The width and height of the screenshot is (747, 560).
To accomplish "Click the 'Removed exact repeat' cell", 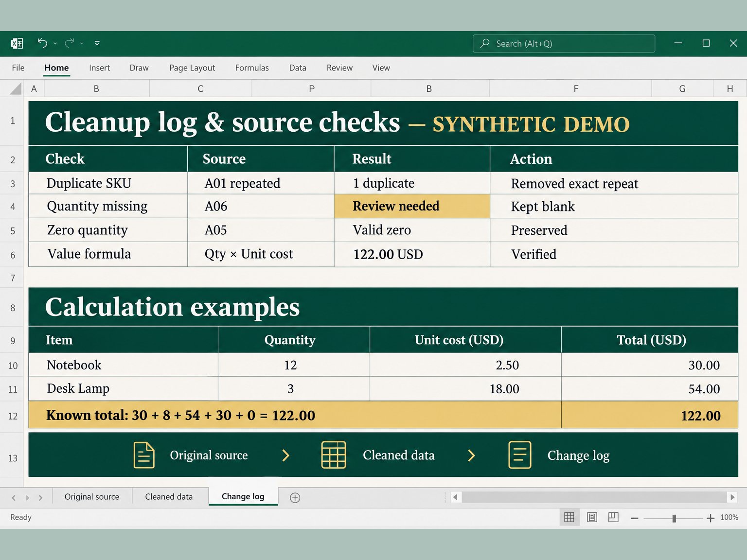I will point(614,183).
